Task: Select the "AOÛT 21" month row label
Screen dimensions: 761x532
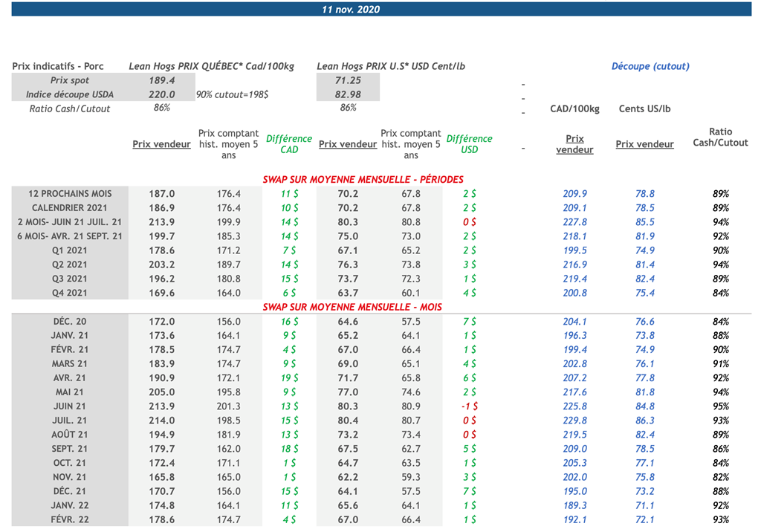Action: pyautogui.click(x=69, y=435)
